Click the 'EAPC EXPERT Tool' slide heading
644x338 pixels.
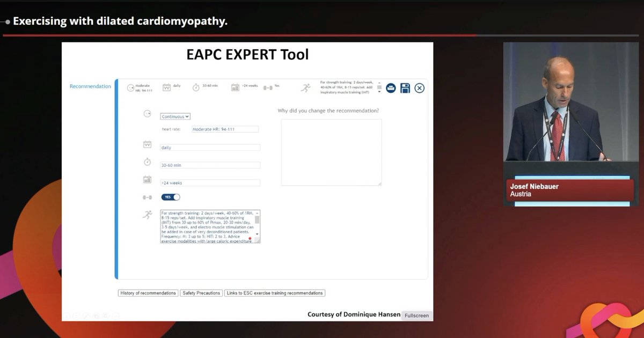[x=247, y=54]
